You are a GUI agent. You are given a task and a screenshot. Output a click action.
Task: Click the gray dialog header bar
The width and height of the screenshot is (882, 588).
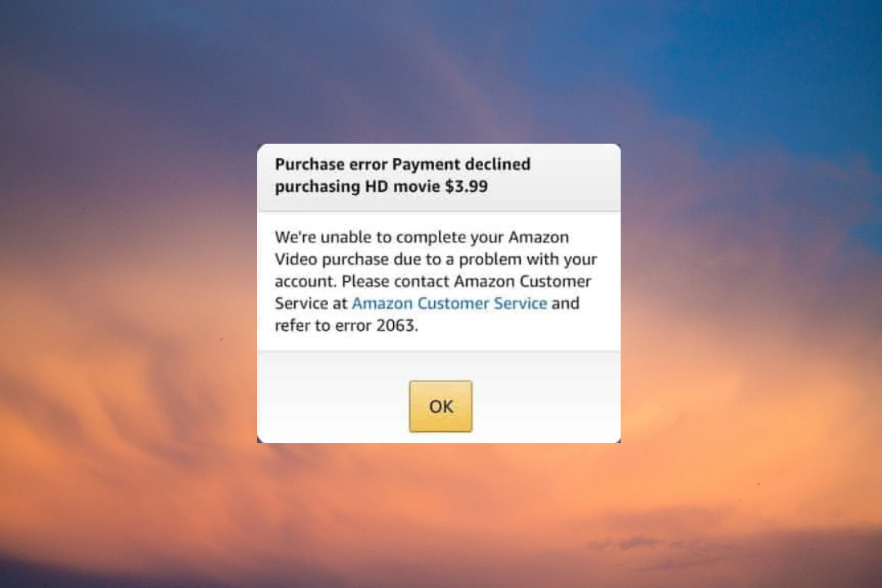[439, 177]
